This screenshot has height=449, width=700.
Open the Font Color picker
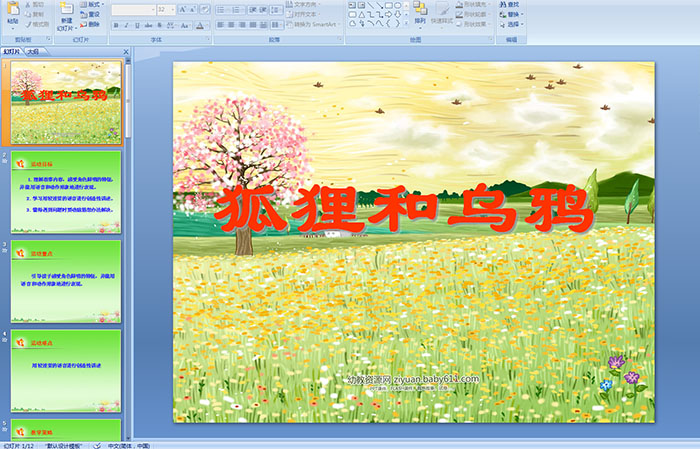[200, 25]
